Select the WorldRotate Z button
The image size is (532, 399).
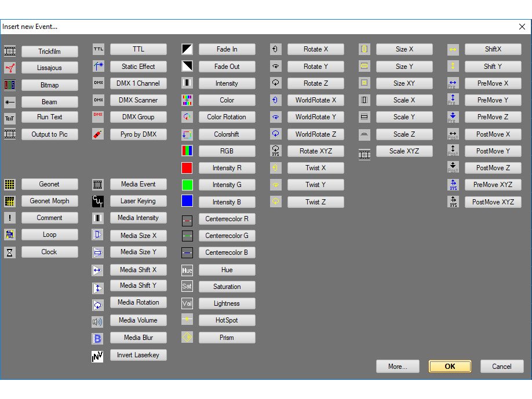point(315,134)
